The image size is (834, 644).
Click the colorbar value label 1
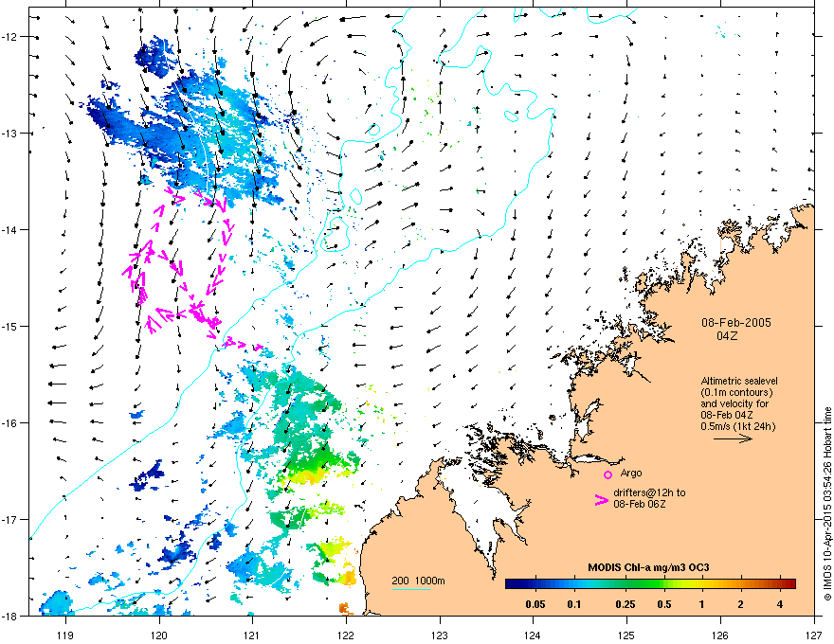pyautogui.click(x=701, y=604)
